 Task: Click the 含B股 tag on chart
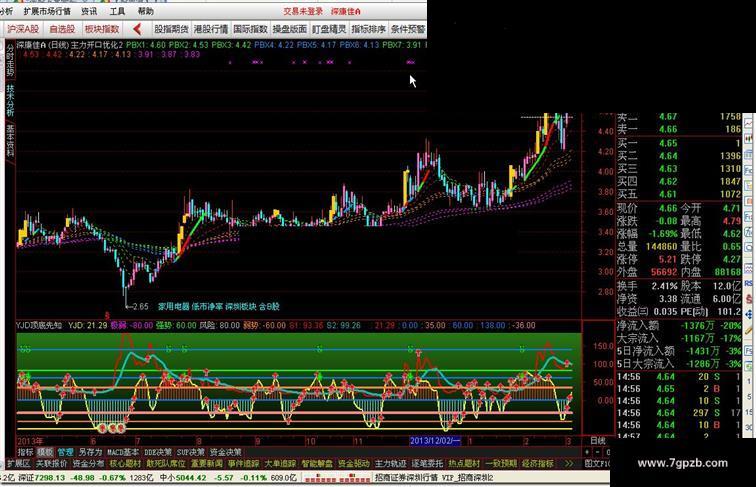point(269,306)
